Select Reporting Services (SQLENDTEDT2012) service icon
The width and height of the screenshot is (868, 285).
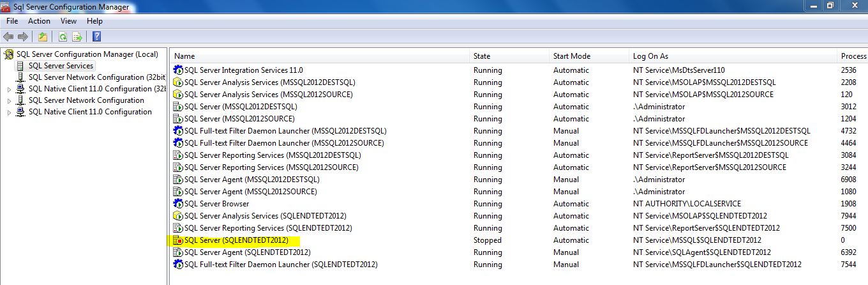[x=178, y=228]
